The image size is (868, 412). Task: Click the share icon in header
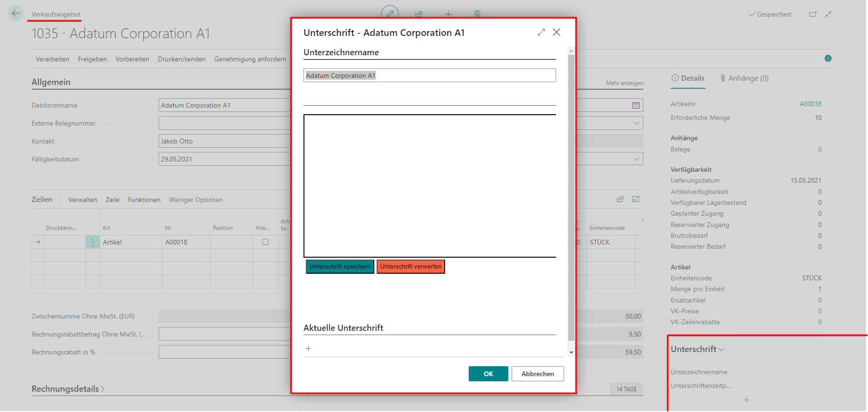tap(419, 14)
